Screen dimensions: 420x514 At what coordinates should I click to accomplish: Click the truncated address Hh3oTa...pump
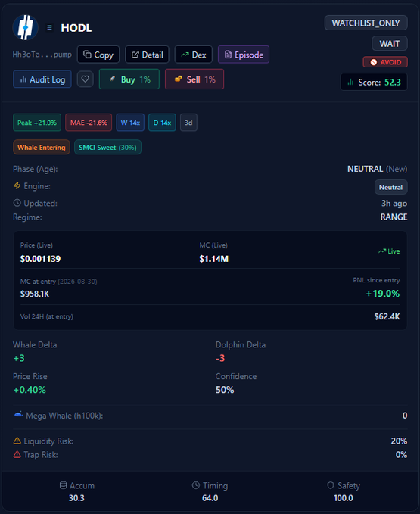(42, 55)
